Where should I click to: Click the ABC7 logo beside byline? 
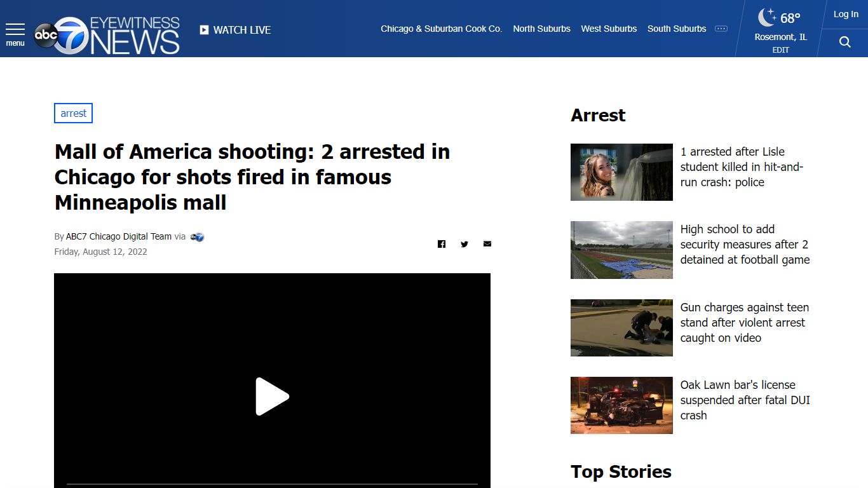[197, 237]
